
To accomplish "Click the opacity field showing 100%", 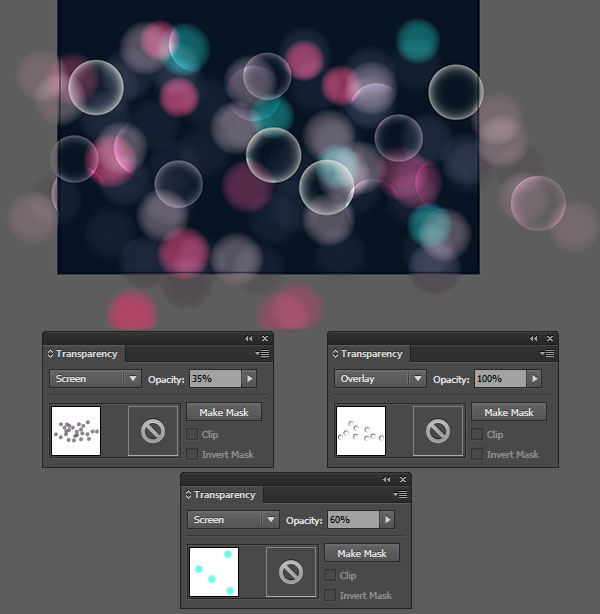I will 500,379.
